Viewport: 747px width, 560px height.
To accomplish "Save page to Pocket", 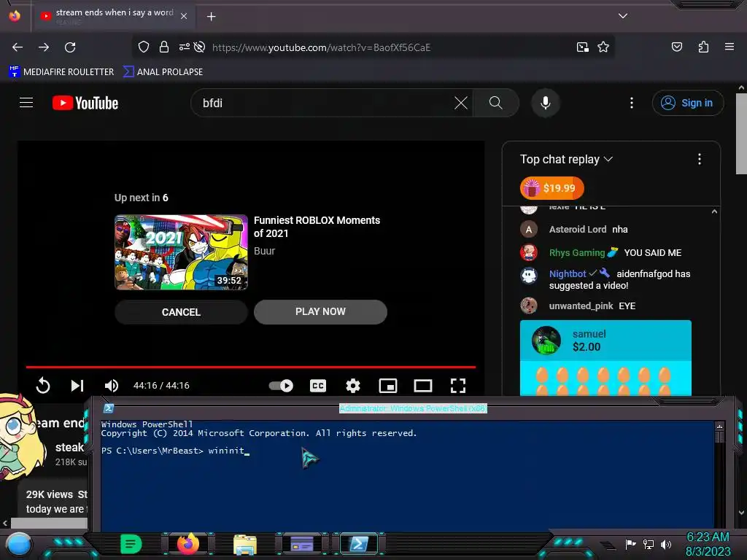I will (676, 47).
